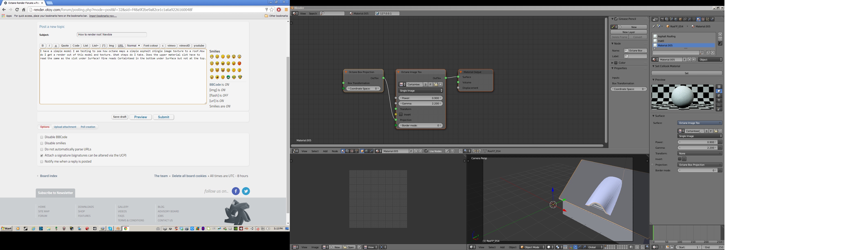Switch preview to monkey shape
This screenshot has height=250, width=868.
[x=719, y=100]
